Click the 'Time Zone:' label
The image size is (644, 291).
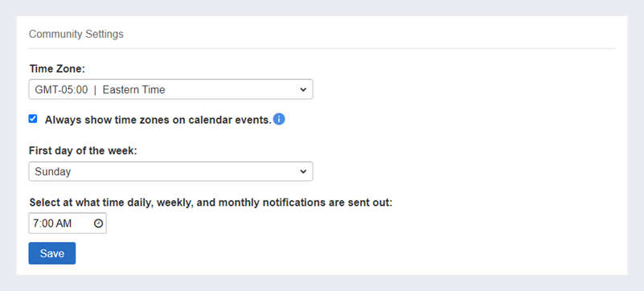click(x=57, y=68)
